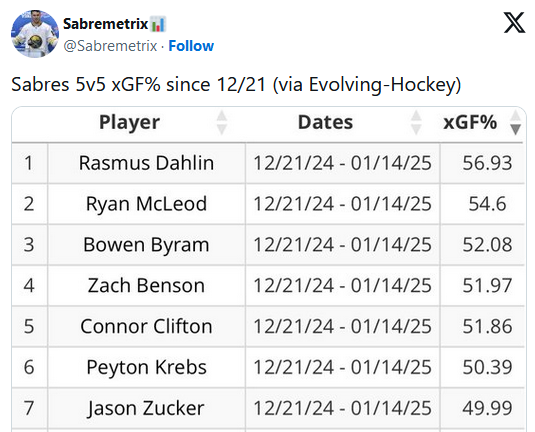
Task: Click row number 5 for Connor Clifton
Action: 29,326
